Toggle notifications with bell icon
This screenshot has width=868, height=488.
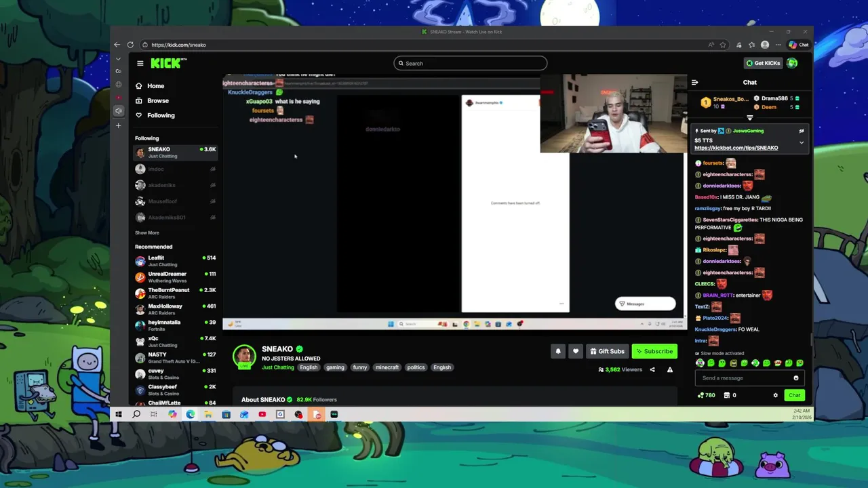558,351
